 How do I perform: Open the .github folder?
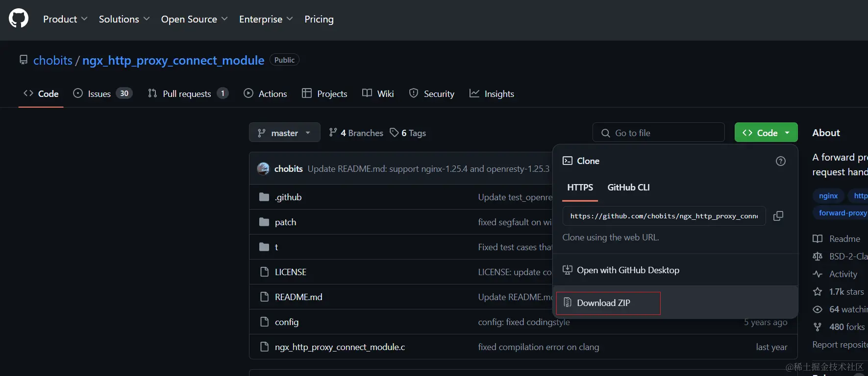click(x=288, y=197)
